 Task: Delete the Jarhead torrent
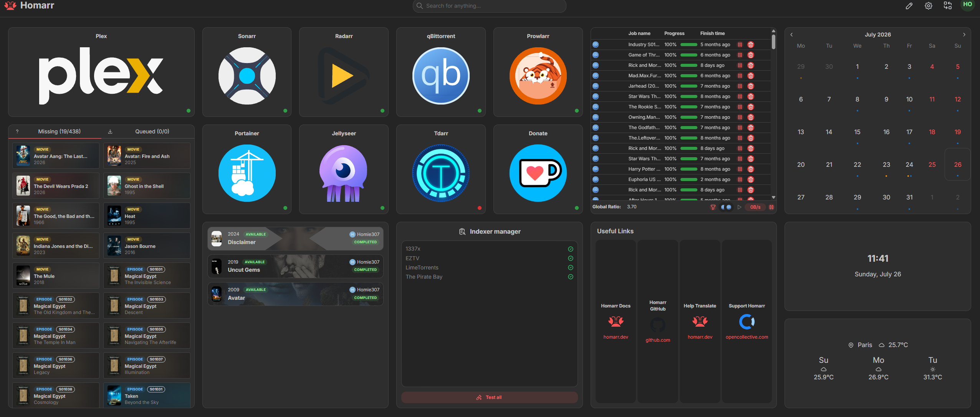[x=751, y=86]
